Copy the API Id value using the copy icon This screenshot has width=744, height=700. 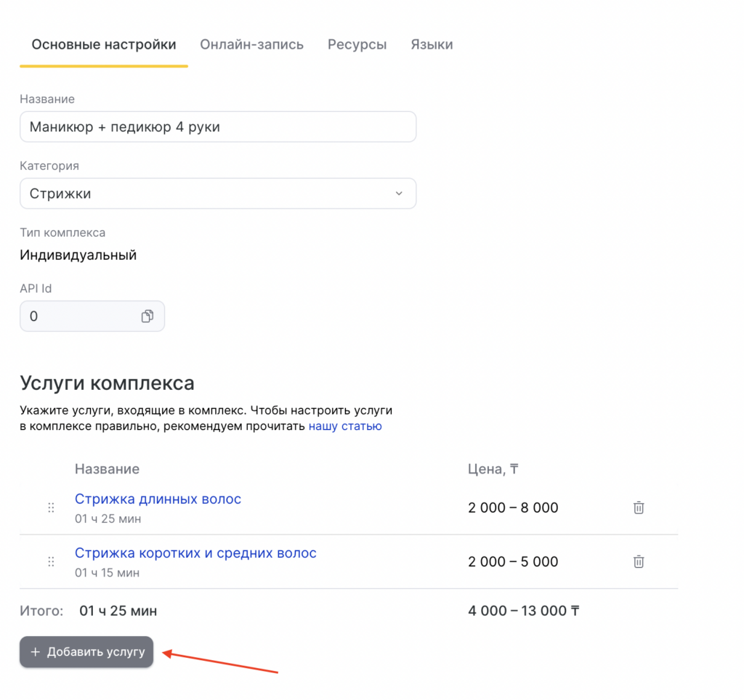click(147, 317)
